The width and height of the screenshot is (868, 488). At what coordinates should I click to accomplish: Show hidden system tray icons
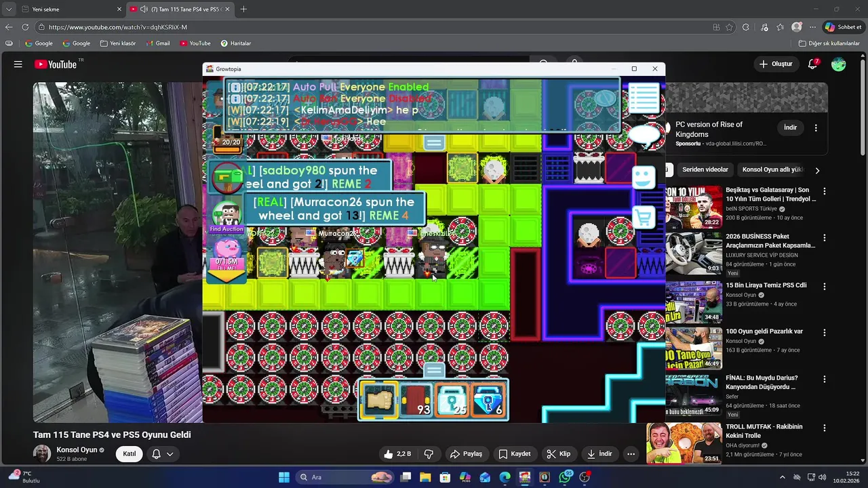pyautogui.click(x=782, y=477)
